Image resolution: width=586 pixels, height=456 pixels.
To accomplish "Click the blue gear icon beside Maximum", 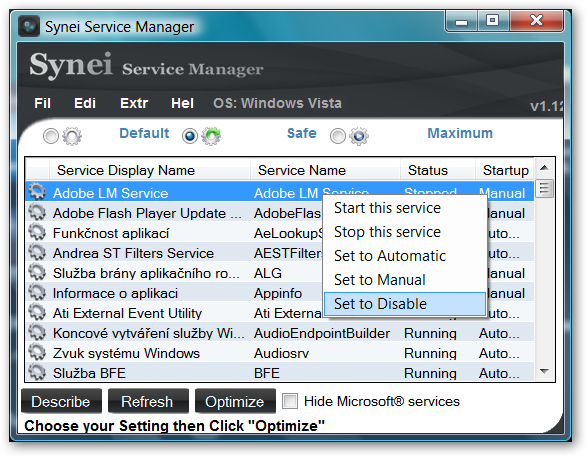I will pos(359,136).
